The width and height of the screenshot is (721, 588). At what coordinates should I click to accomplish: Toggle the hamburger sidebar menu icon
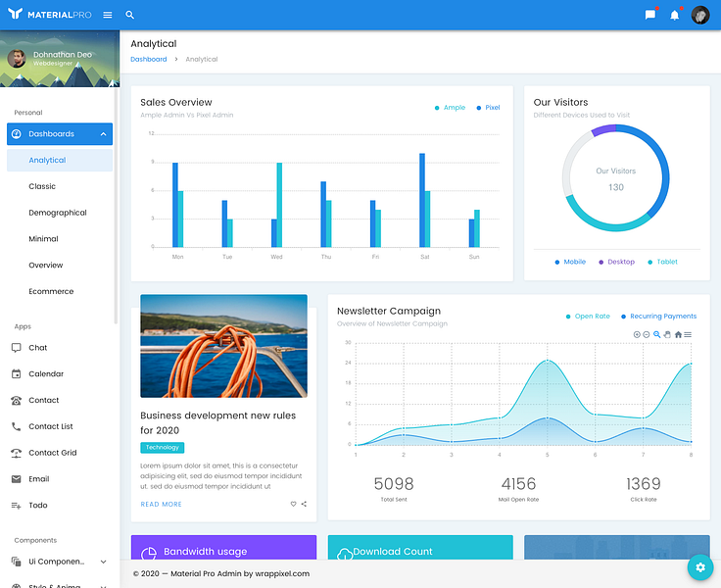pyautogui.click(x=108, y=15)
